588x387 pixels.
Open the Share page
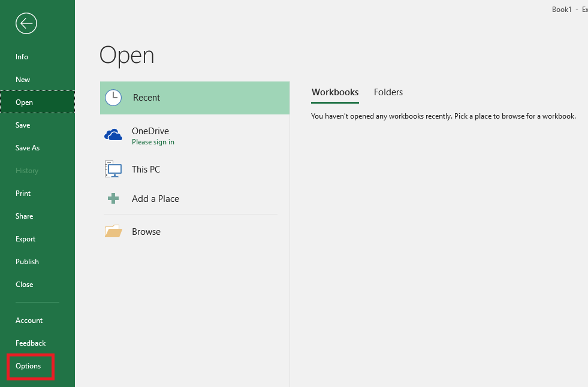click(25, 216)
